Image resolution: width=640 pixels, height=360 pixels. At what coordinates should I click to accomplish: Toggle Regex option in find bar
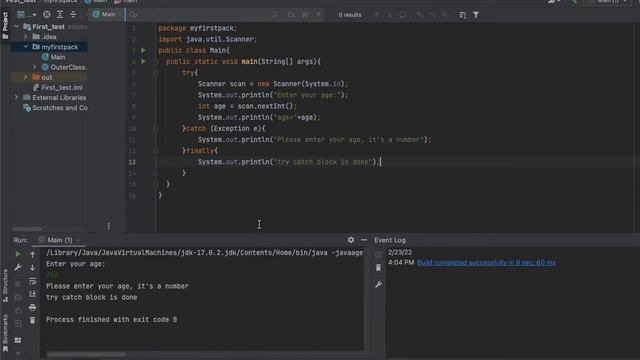[x=318, y=15]
